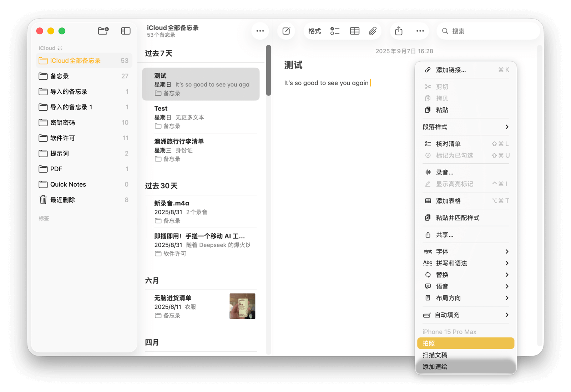Screen dimensions: 571x392
Task: Open note list more options ellipsis
Action: point(260,31)
